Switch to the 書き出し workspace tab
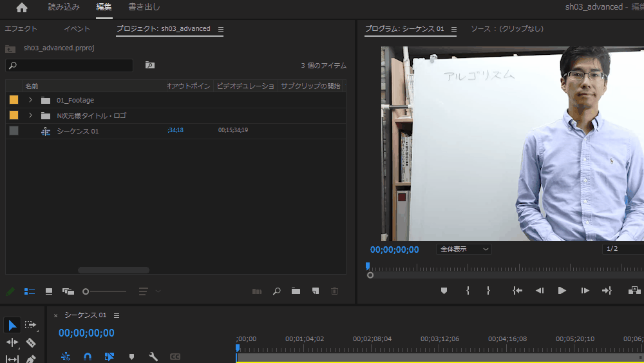Viewport: 644px width, 363px height. pos(144,8)
